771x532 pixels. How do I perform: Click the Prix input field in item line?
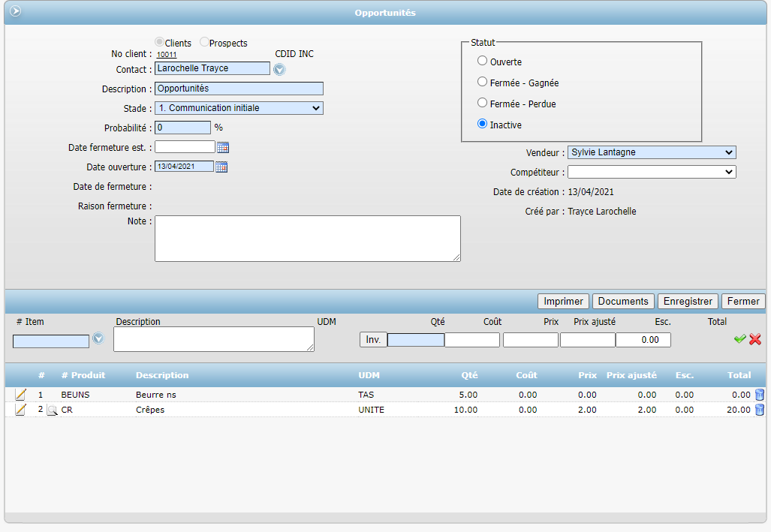point(531,340)
